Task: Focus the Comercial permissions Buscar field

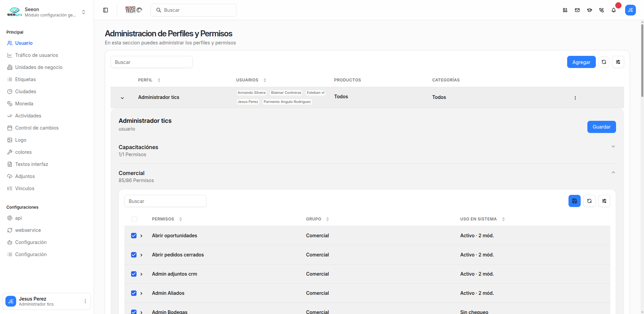Action: [165, 201]
